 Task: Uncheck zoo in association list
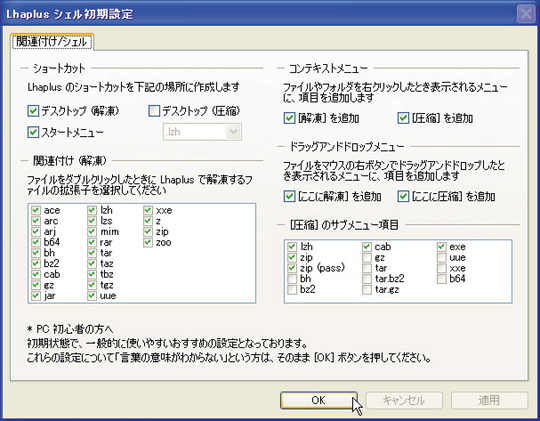tap(148, 242)
